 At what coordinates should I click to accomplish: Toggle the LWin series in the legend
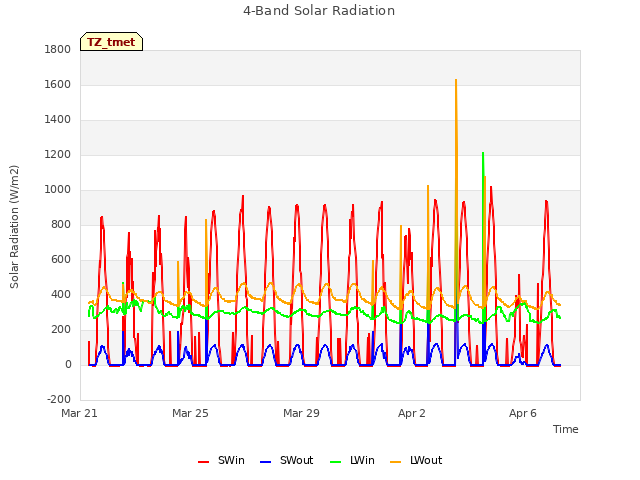pyautogui.click(x=352, y=461)
